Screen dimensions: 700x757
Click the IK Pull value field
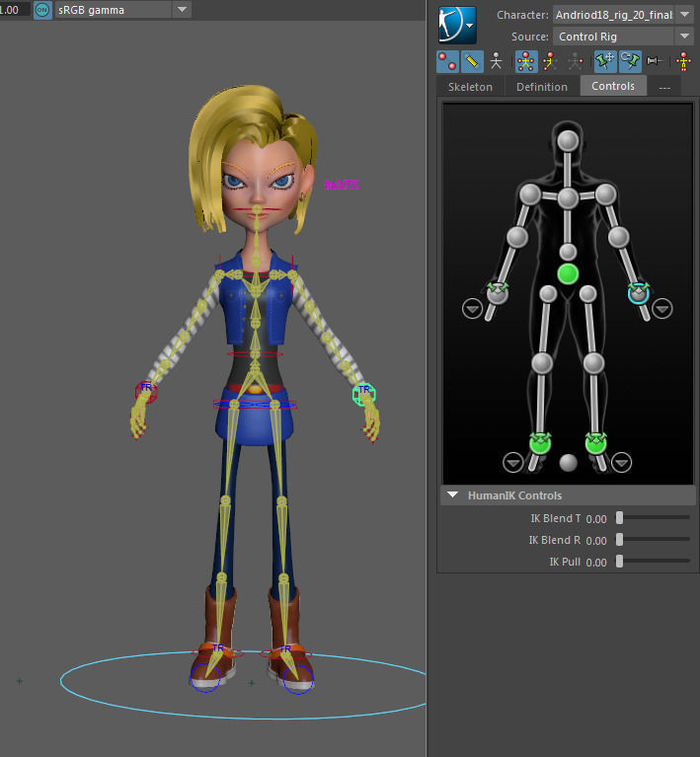tap(596, 563)
